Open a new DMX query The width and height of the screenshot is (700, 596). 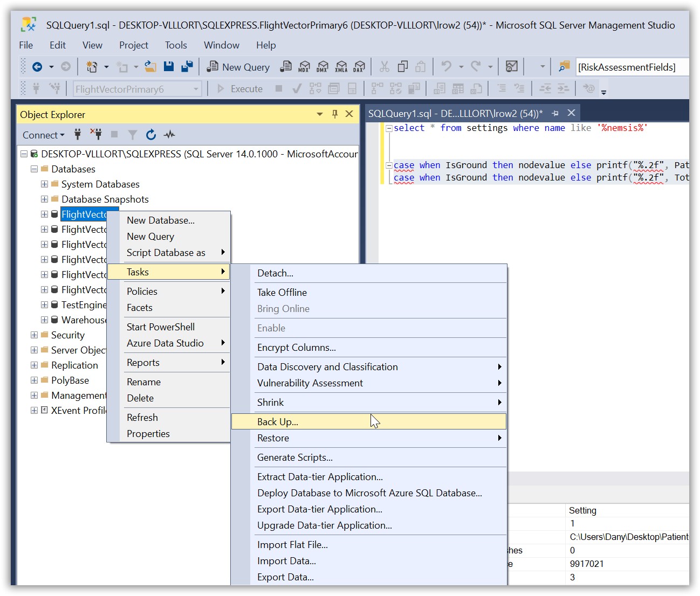coord(322,66)
